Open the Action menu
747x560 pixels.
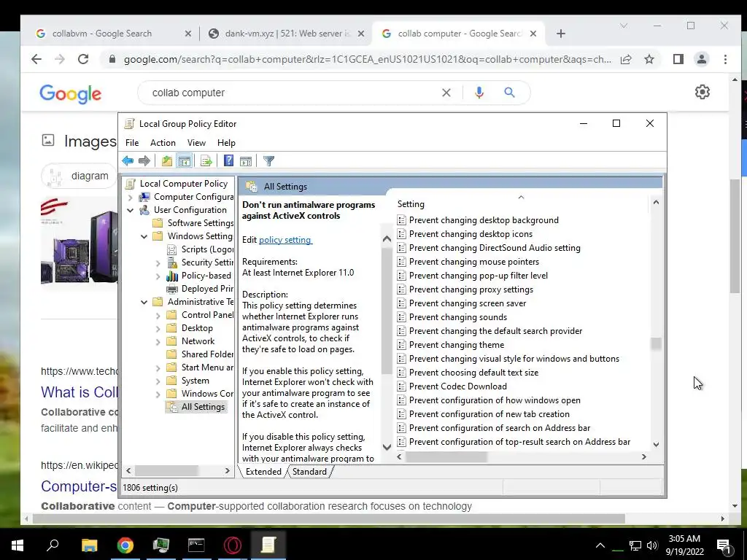[x=163, y=143]
